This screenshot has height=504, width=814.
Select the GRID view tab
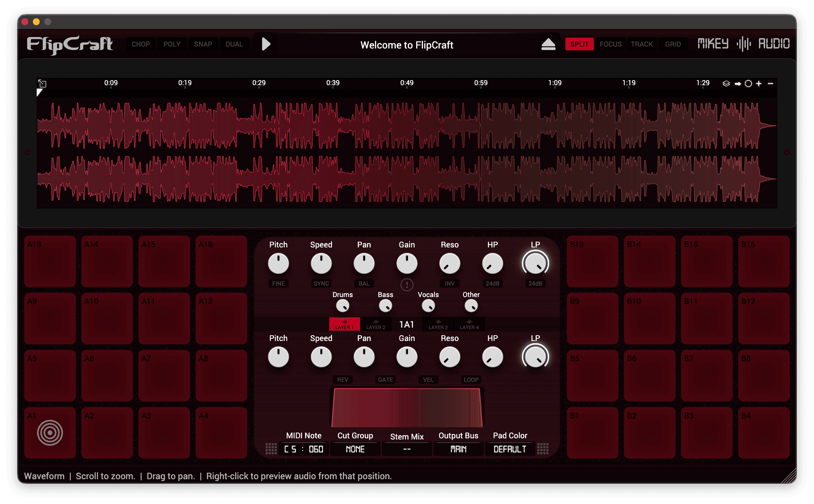[x=673, y=44]
